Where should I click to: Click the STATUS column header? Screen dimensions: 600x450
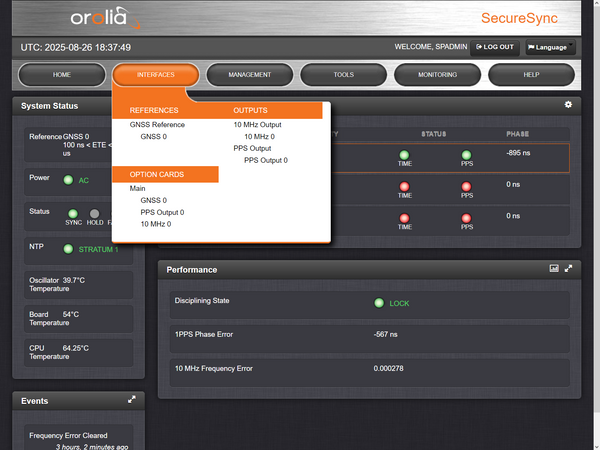(434, 134)
